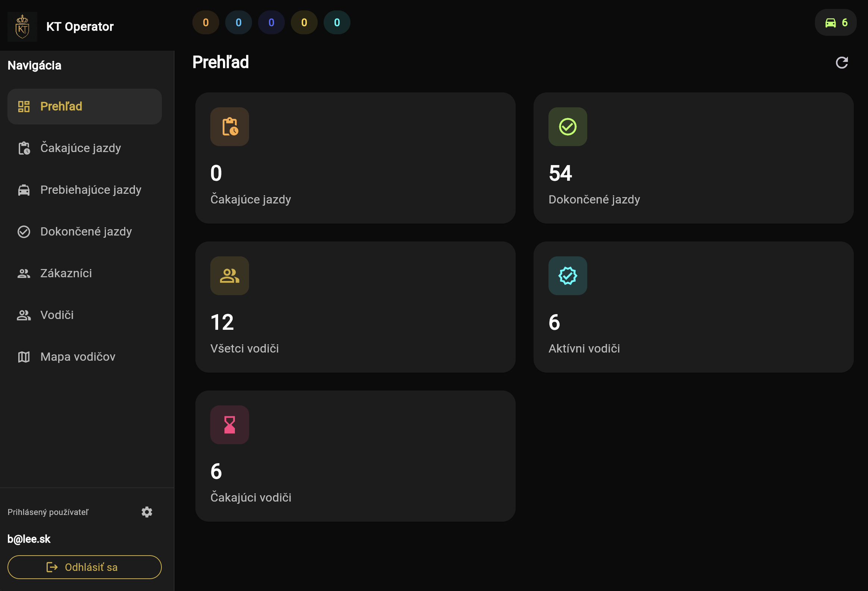
Task: Click the refresh icon on Prehľad page
Action: pyautogui.click(x=842, y=62)
